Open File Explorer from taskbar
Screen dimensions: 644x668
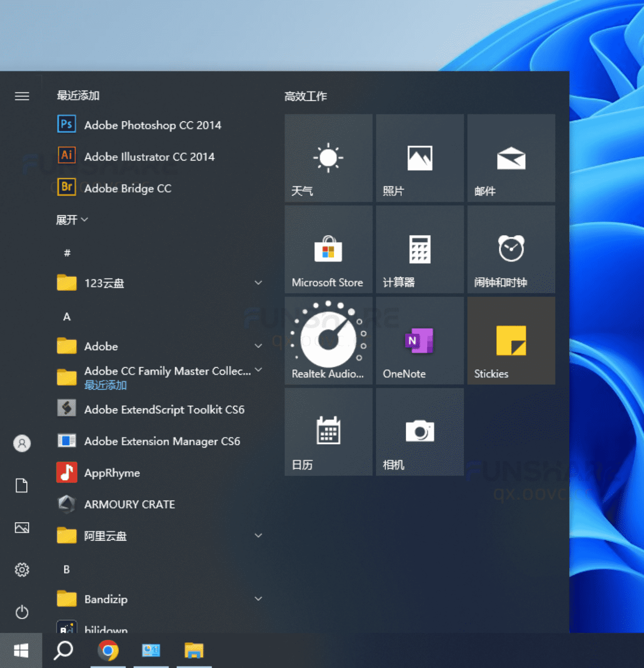(x=194, y=650)
